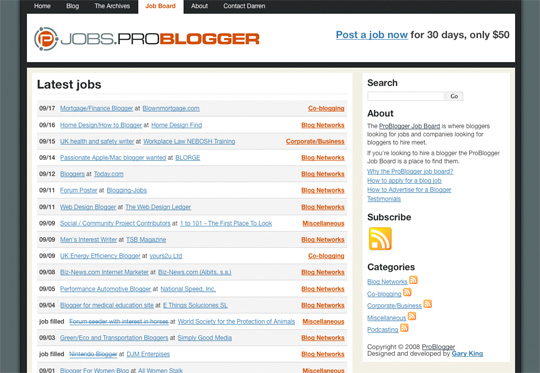Follow the Post a job now link

pos(372,35)
